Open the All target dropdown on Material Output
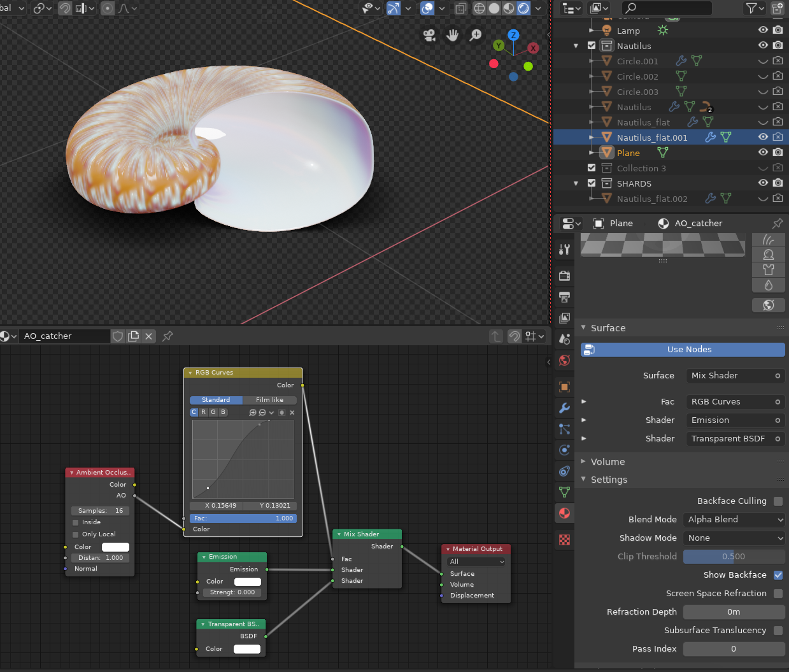Image resolution: width=789 pixels, height=672 pixels. [477, 562]
